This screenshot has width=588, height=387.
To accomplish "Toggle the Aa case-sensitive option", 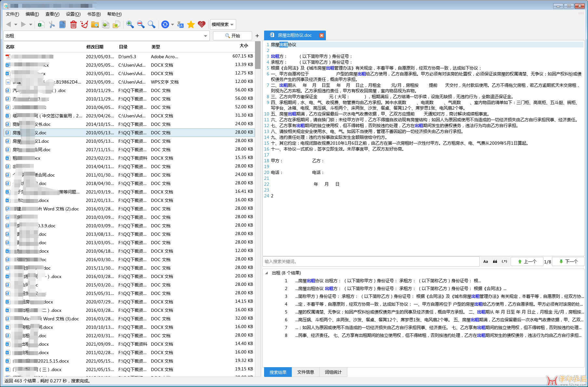I will click(x=486, y=261).
